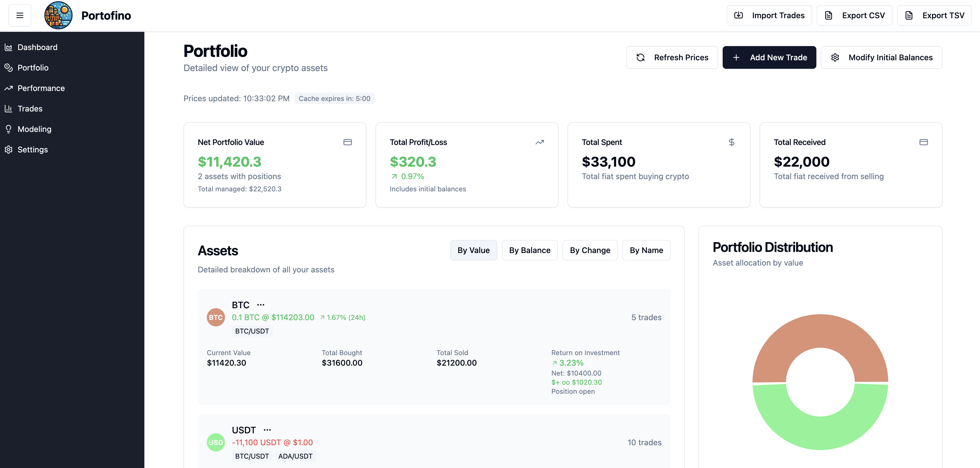Click the '10 trades' label

tap(644, 442)
